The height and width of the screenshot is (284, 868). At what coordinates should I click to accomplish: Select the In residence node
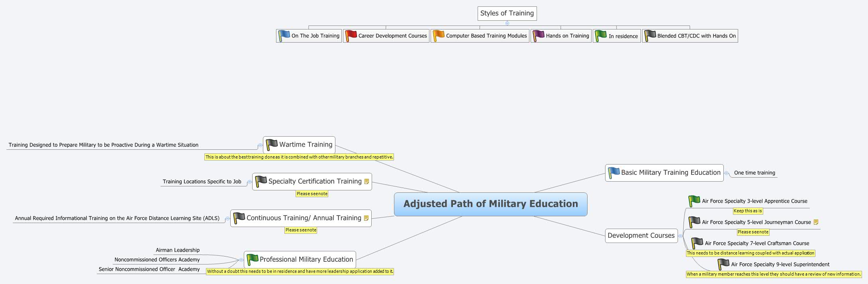617,36
